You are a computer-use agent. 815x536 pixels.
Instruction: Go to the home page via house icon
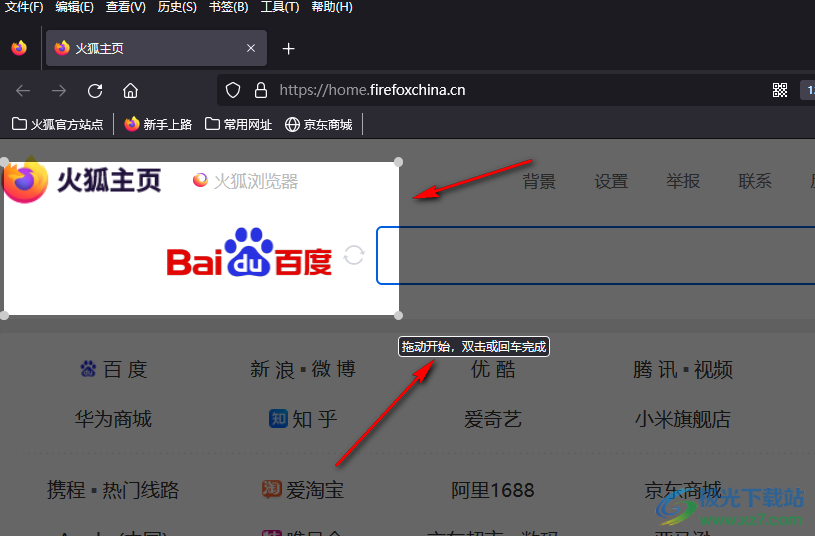pos(130,90)
